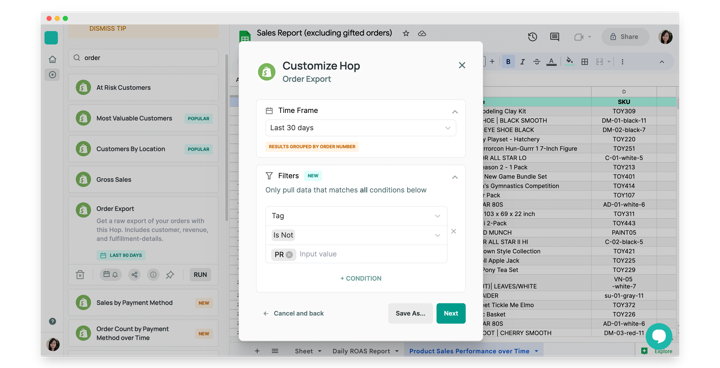Delete the Tag filter condition row

pos(454,232)
